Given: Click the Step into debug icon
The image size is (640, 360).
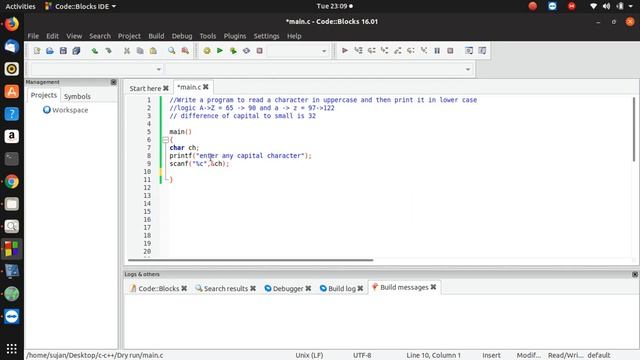Looking at the screenshot, I should pos(384,51).
